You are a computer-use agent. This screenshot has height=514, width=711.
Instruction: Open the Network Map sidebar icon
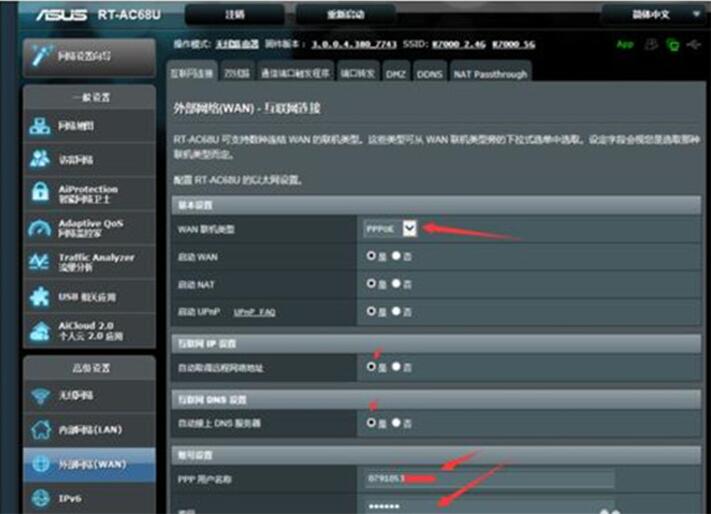coord(40,126)
